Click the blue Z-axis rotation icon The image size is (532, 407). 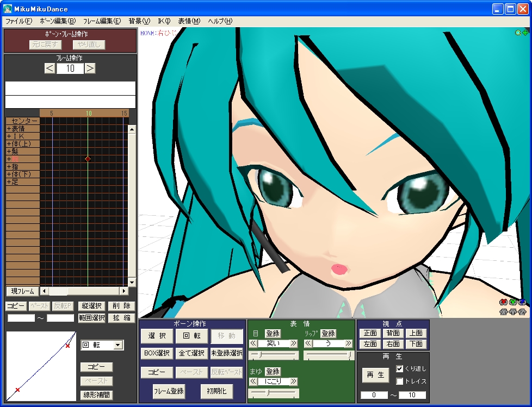(523, 302)
